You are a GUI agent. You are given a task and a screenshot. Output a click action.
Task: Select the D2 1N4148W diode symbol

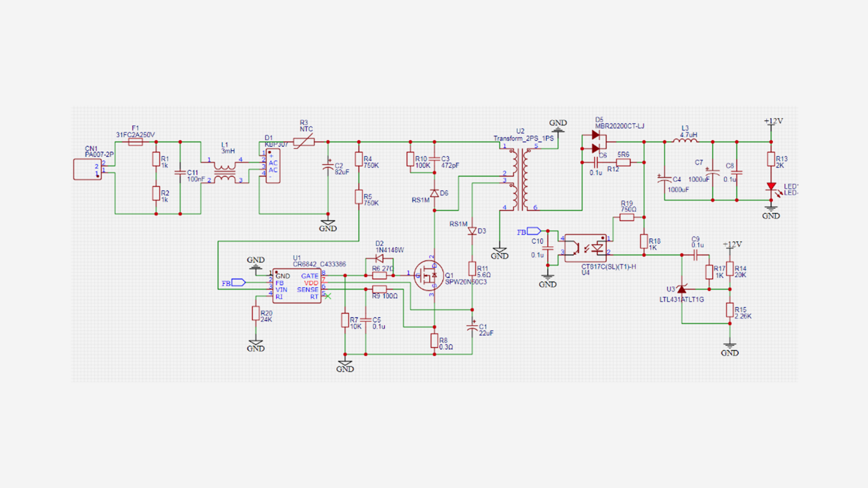[x=379, y=258]
